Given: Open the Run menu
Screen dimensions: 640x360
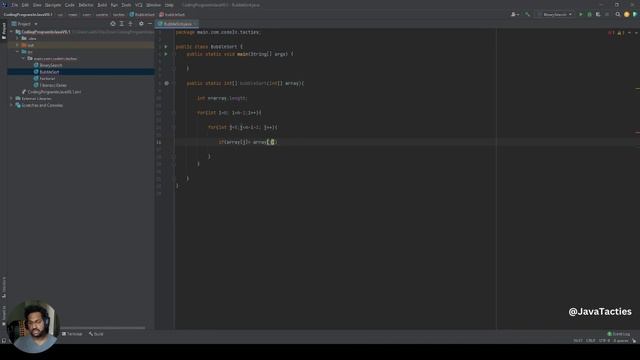Looking at the screenshot, I should [114, 5].
